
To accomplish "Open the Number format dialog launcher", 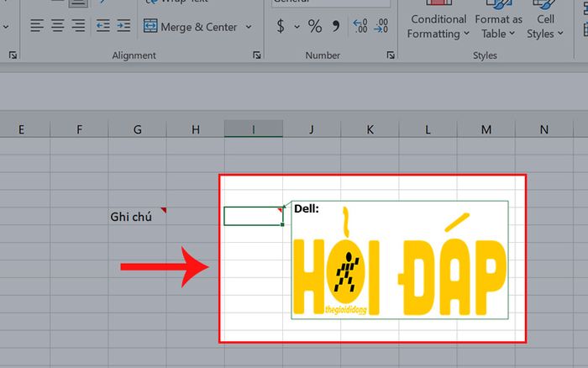I will coord(391,55).
